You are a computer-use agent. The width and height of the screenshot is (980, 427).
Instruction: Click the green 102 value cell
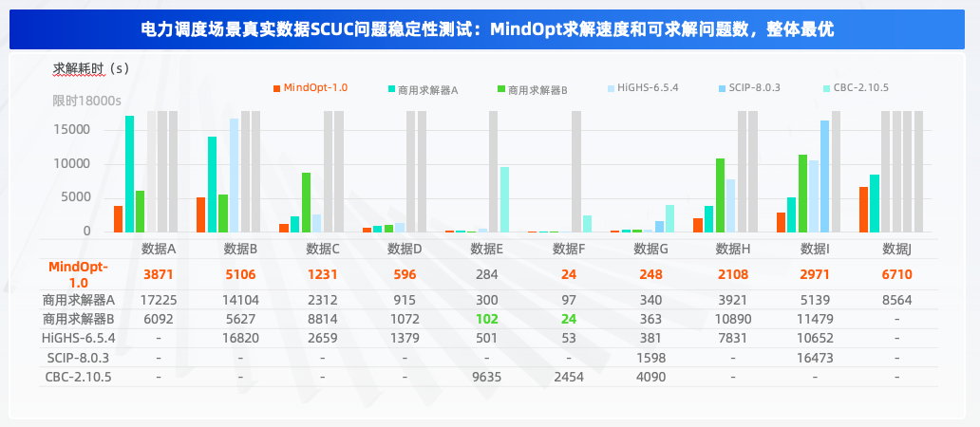coord(488,318)
